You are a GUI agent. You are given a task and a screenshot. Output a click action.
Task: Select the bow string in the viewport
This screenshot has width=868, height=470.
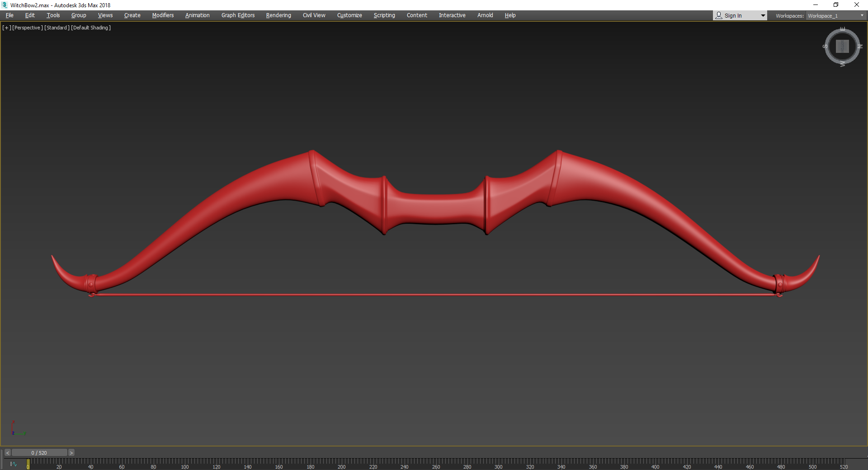pyautogui.click(x=436, y=295)
